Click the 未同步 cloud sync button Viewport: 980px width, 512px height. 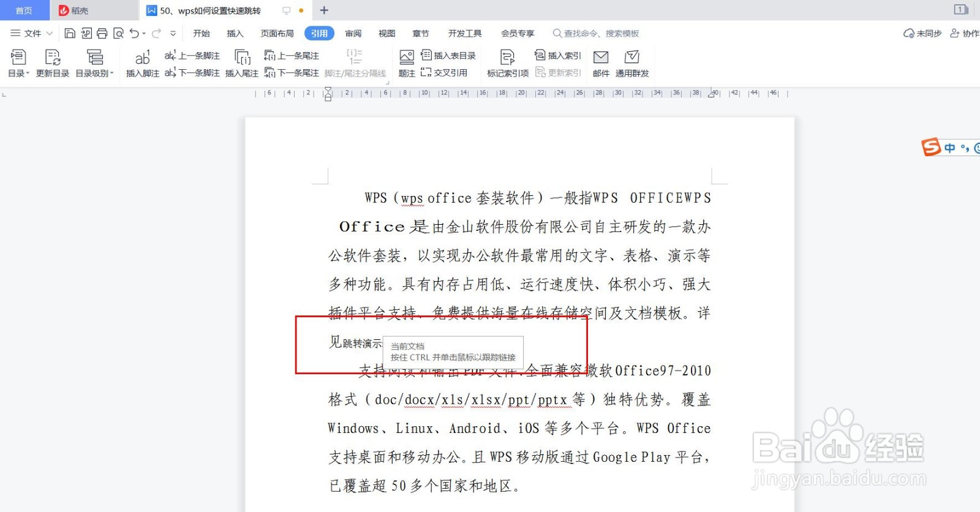(922, 33)
